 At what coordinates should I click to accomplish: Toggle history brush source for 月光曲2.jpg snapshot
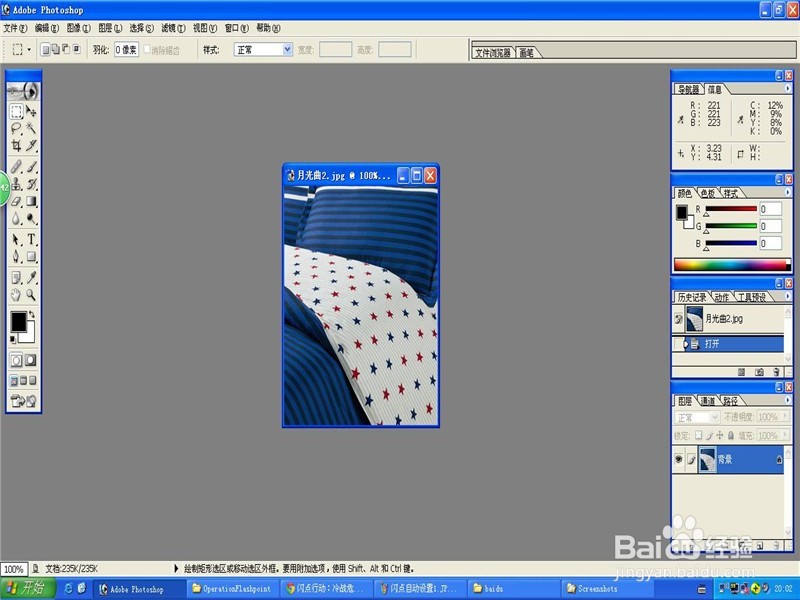pyautogui.click(x=678, y=319)
